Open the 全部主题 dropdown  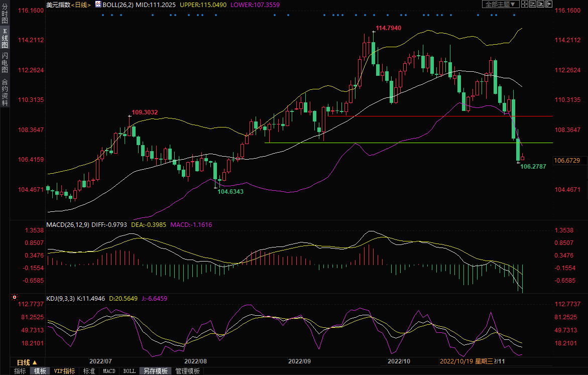(x=500, y=5)
